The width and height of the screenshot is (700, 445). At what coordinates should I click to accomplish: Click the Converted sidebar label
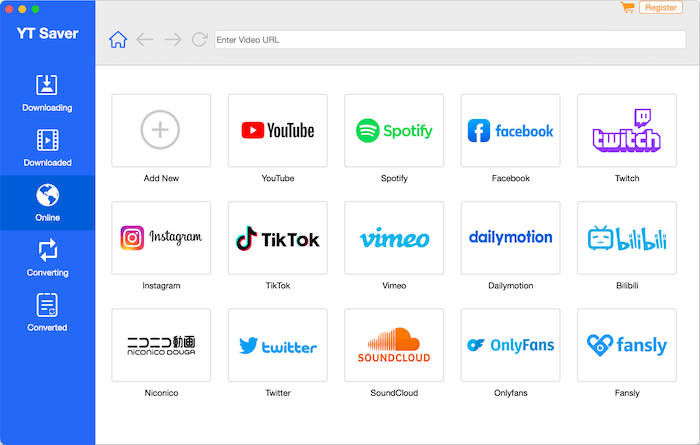click(47, 327)
